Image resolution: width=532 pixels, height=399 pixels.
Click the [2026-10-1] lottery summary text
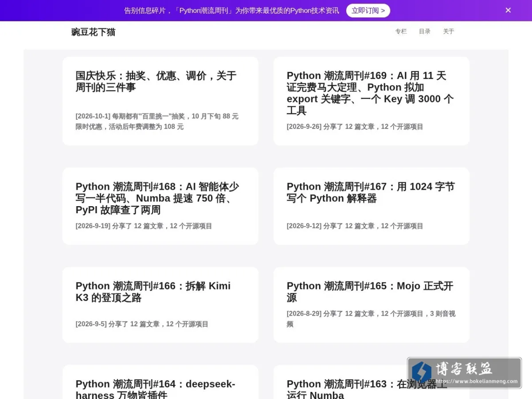[157, 121]
